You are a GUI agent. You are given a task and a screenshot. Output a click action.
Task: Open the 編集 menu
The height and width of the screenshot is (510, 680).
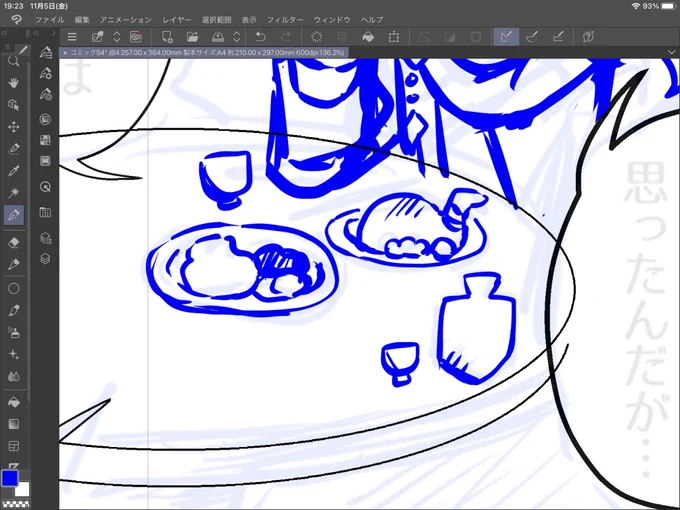(82, 20)
